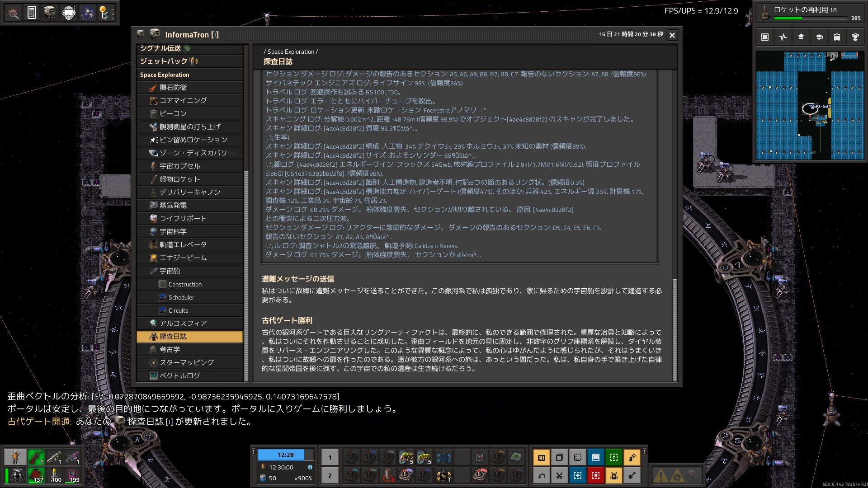Open the ビーコン page
This screenshot has height=488, width=868.
[x=190, y=114]
